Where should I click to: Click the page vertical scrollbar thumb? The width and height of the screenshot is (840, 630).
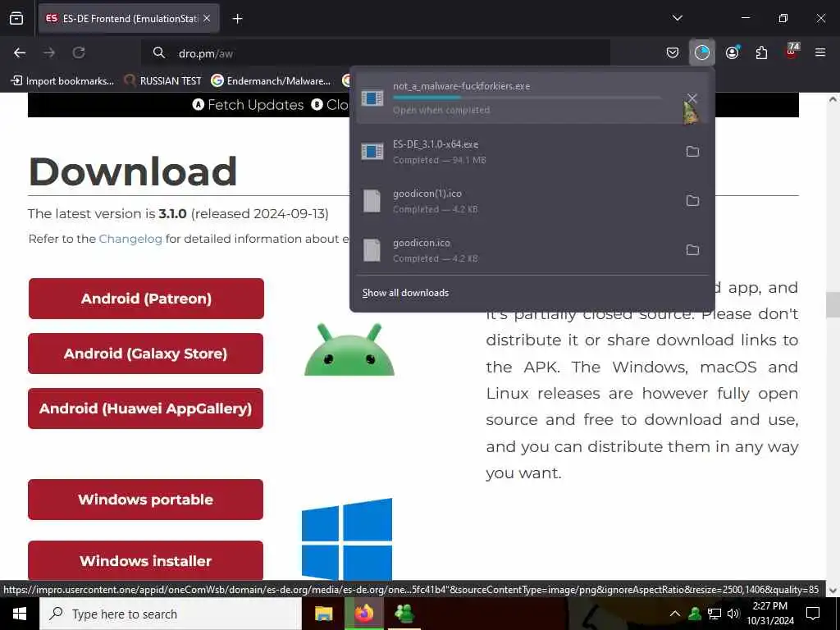pos(833,304)
